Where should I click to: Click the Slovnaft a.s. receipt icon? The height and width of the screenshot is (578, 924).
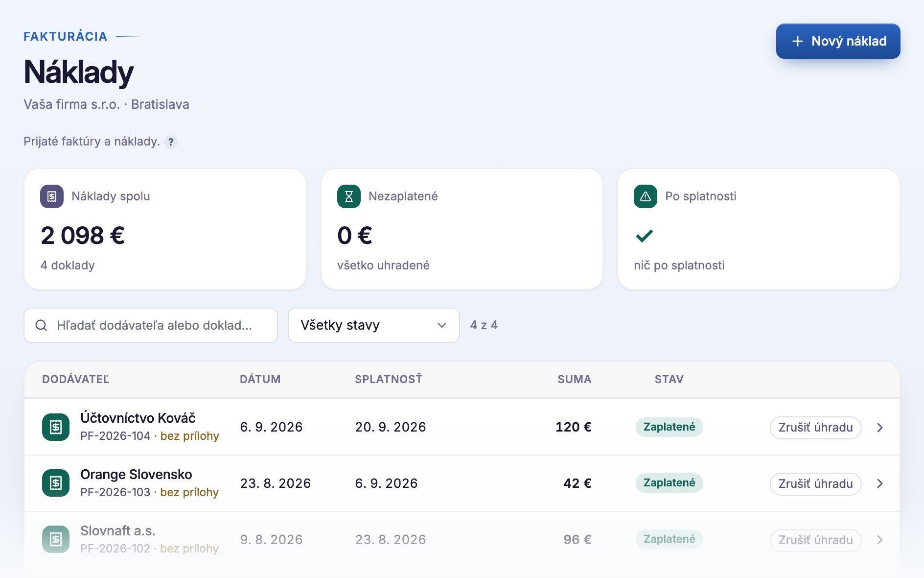(56, 540)
